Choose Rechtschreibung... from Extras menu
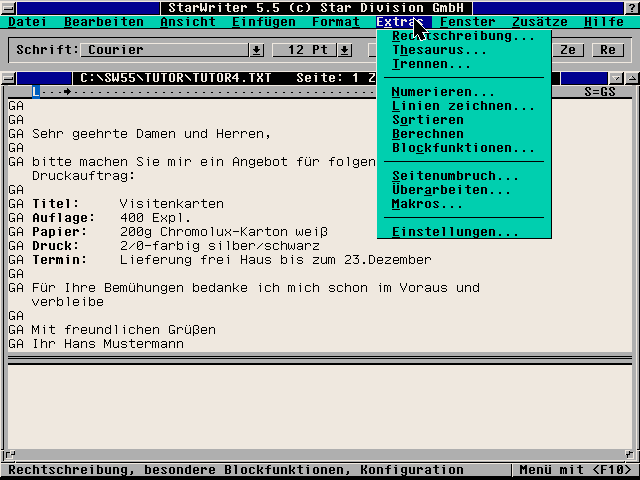The height and width of the screenshot is (480, 640). pyautogui.click(x=463, y=36)
